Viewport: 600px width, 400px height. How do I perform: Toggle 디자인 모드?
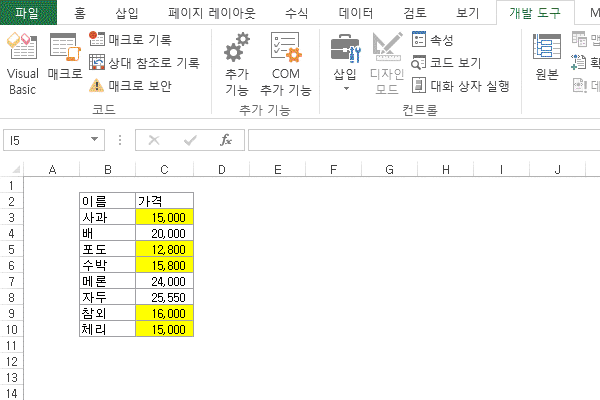(387, 64)
